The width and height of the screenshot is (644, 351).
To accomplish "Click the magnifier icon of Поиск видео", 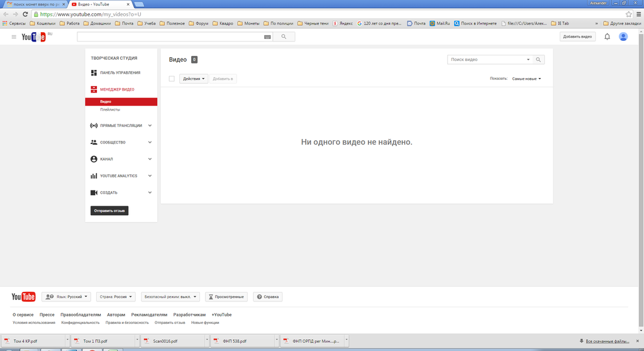I will click(538, 60).
